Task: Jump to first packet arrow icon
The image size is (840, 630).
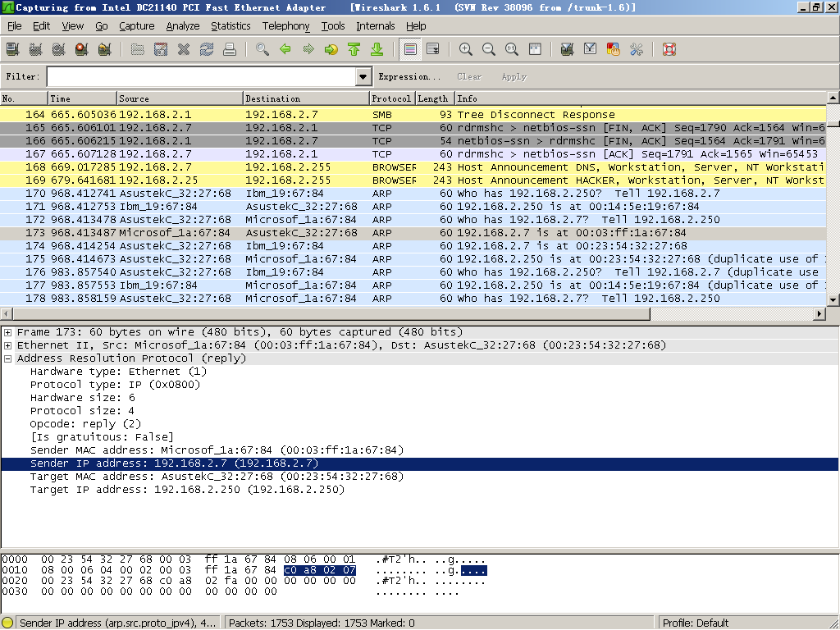Action: pyautogui.click(x=354, y=50)
